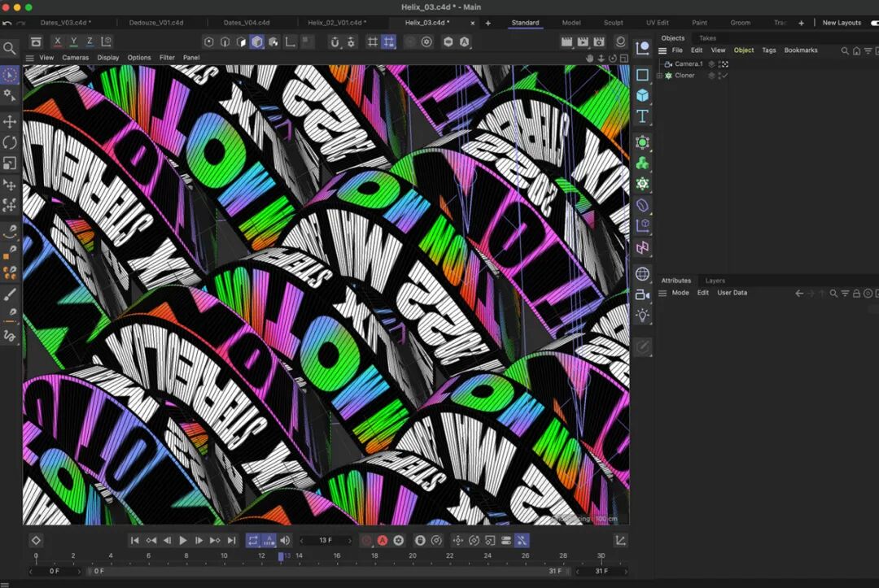The width and height of the screenshot is (879, 588).
Task: Open the Display viewport menu
Action: (108, 58)
